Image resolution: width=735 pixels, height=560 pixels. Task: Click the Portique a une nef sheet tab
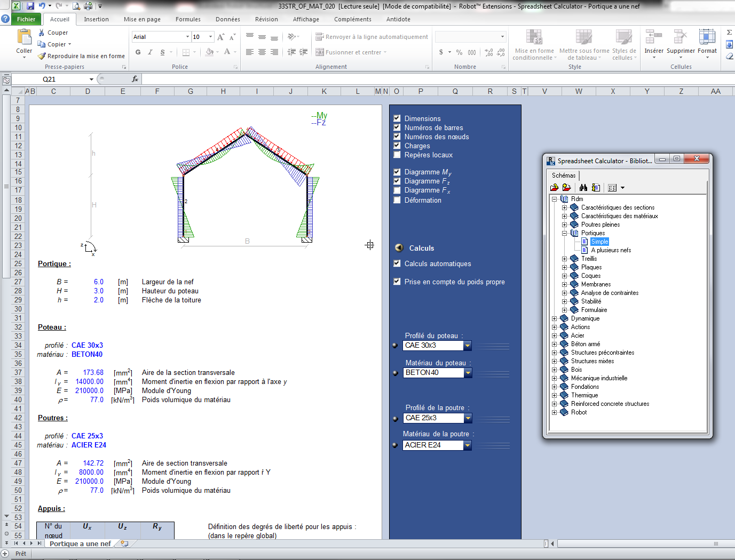[x=80, y=543]
